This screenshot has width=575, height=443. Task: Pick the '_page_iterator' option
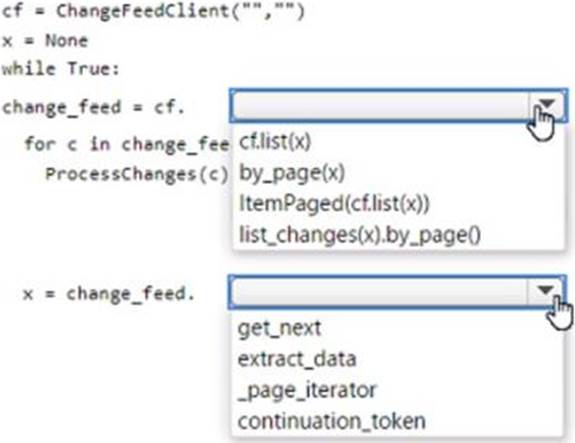click(307, 390)
